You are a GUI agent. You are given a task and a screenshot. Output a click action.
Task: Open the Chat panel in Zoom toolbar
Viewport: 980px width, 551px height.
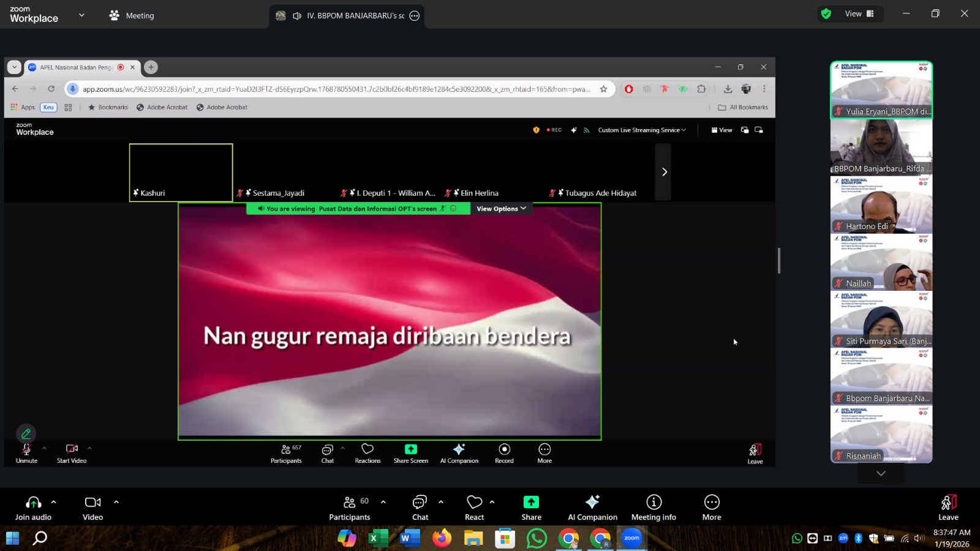click(x=420, y=508)
